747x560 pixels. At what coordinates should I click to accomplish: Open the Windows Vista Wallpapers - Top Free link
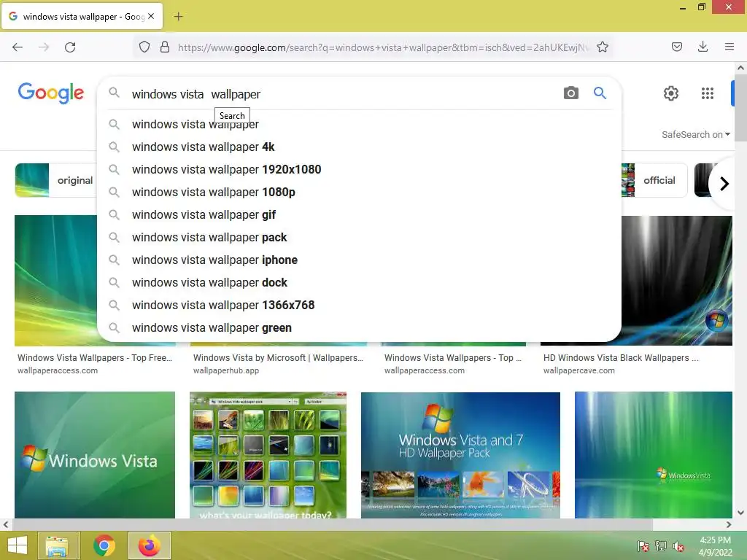coord(95,357)
